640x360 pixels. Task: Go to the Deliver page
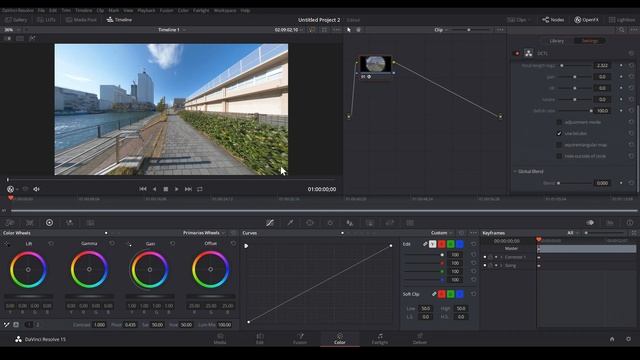tap(420, 339)
